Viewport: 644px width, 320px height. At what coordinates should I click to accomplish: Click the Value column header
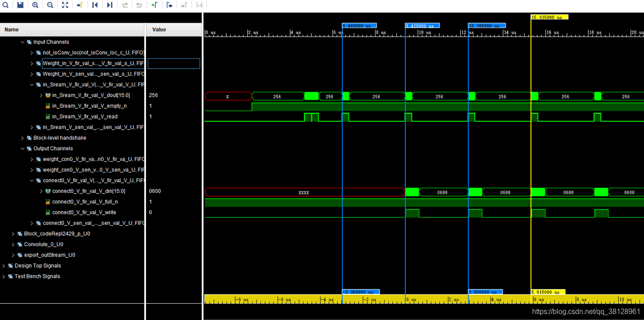click(x=174, y=30)
